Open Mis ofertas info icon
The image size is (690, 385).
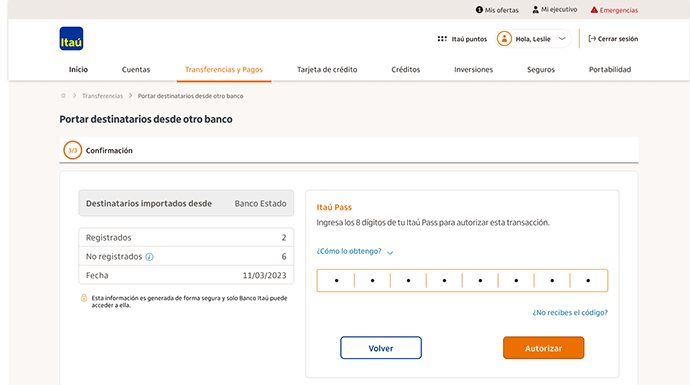(479, 10)
